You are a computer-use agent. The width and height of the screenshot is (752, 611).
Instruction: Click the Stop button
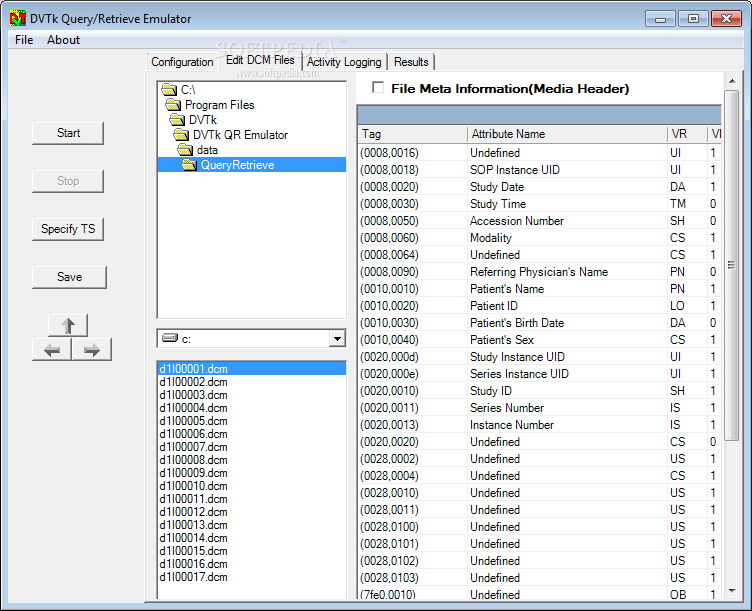click(68, 181)
